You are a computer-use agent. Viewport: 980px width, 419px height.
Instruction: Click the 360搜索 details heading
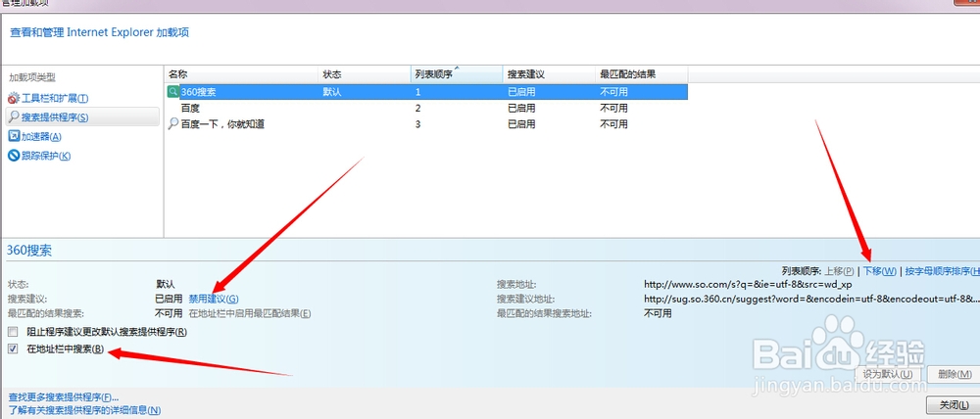click(28, 251)
